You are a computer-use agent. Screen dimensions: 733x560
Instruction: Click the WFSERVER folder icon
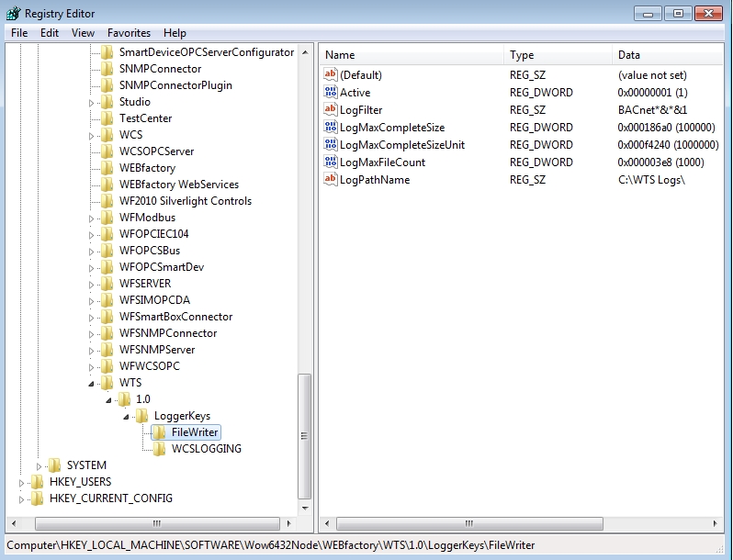107,284
